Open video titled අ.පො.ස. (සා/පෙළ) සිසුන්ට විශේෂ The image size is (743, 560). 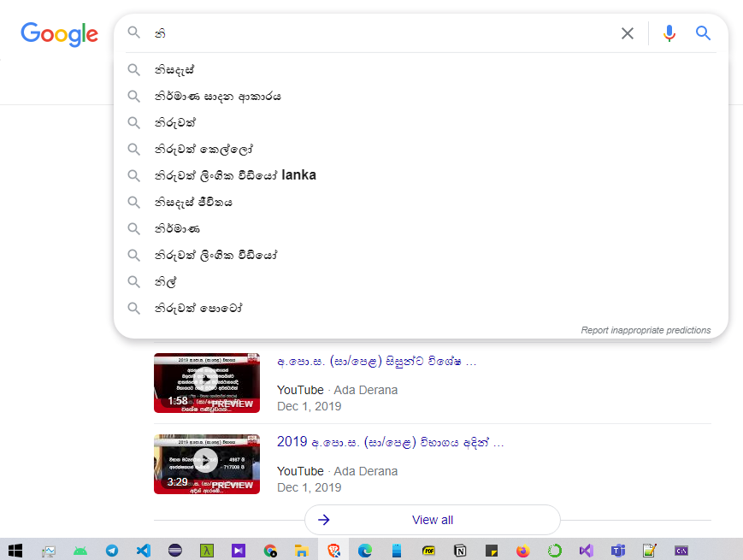click(376, 362)
